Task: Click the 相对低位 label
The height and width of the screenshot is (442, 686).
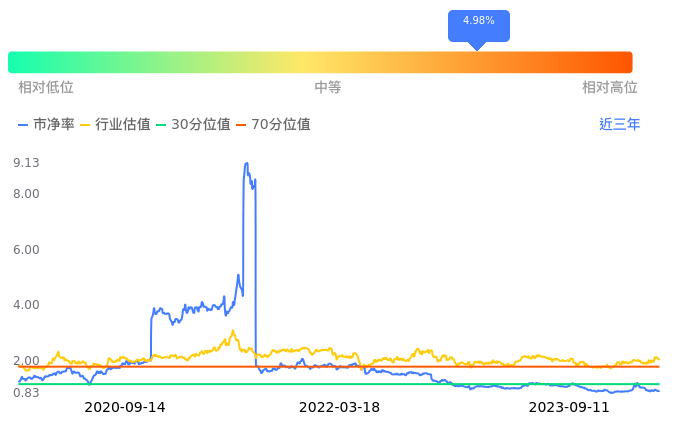Action: coord(46,88)
